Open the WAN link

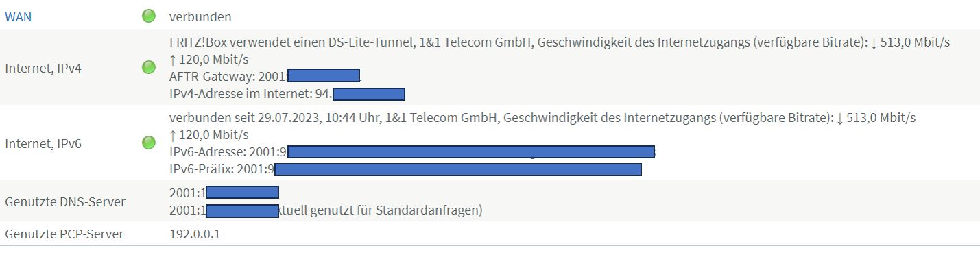click(19, 16)
